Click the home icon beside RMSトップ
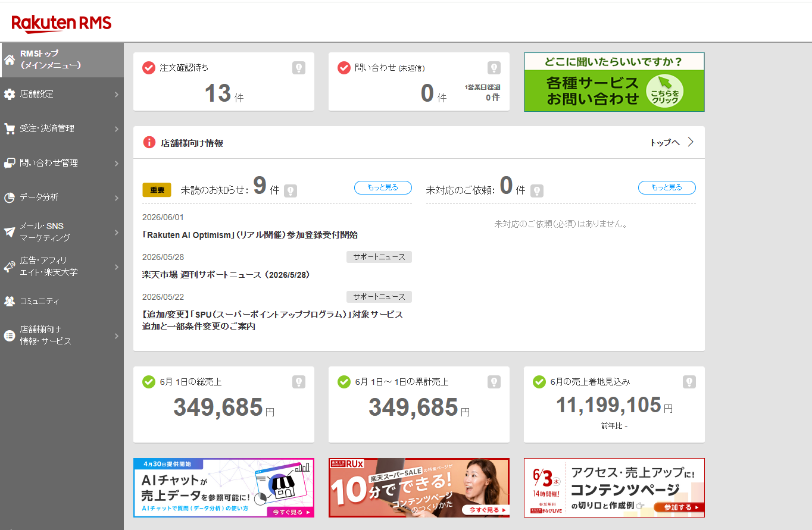The width and height of the screenshot is (812, 530). [10, 59]
